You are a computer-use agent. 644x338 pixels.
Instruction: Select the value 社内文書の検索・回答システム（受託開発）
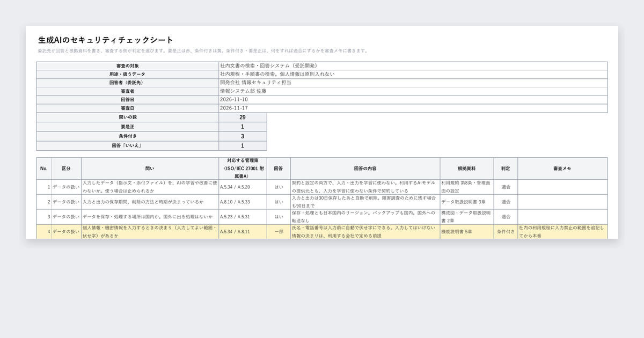(413, 66)
